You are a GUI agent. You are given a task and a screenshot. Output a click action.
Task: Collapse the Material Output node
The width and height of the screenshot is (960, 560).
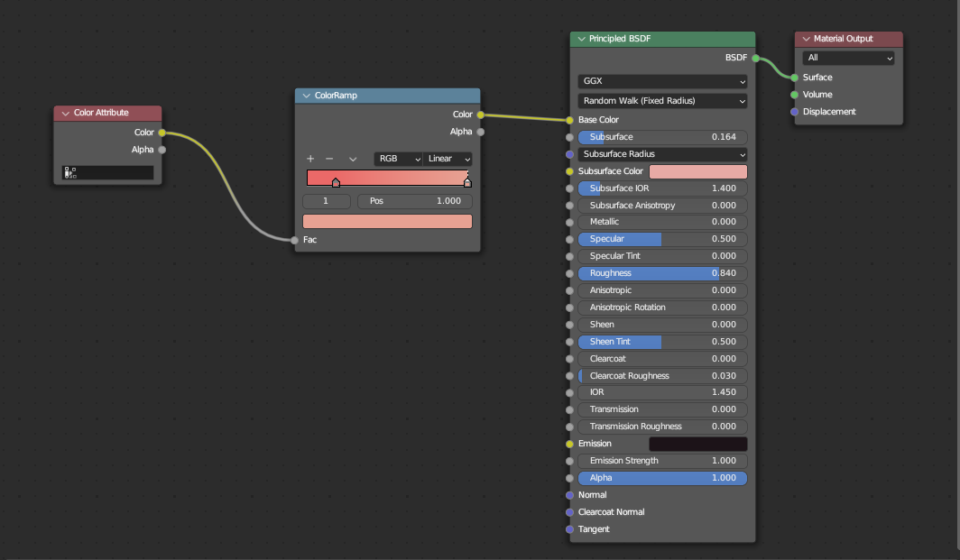(806, 39)
